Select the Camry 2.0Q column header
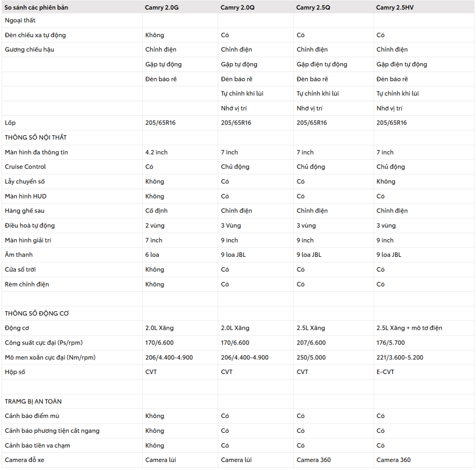This screenshot has width=476, height=470. 238,7
